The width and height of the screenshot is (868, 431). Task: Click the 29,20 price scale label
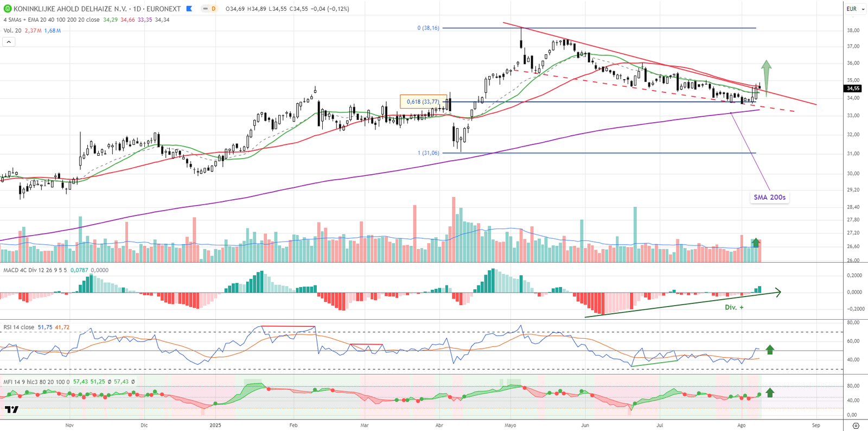click(853, 190)
